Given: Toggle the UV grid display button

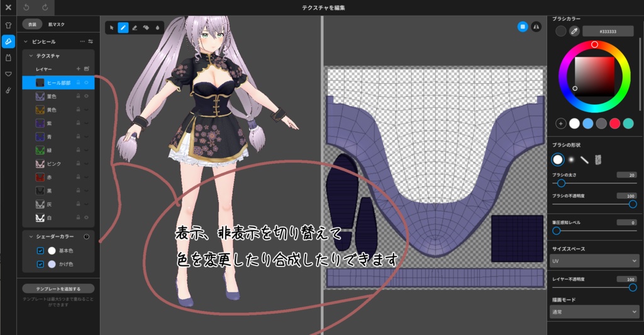Looking at the screenshot, I should pyautogui.click(x=523, y=26).
